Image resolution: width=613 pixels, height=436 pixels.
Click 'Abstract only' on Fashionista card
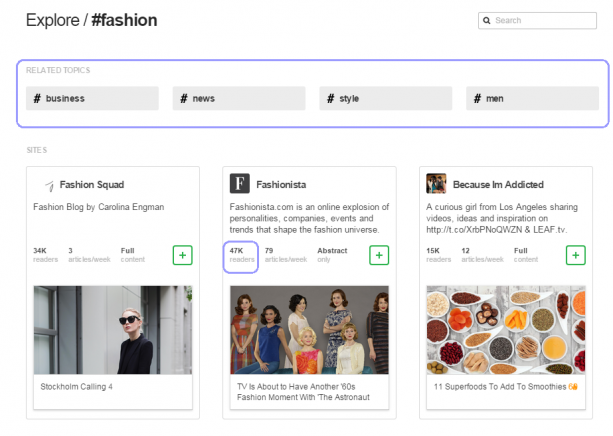[x=332, y=255]
